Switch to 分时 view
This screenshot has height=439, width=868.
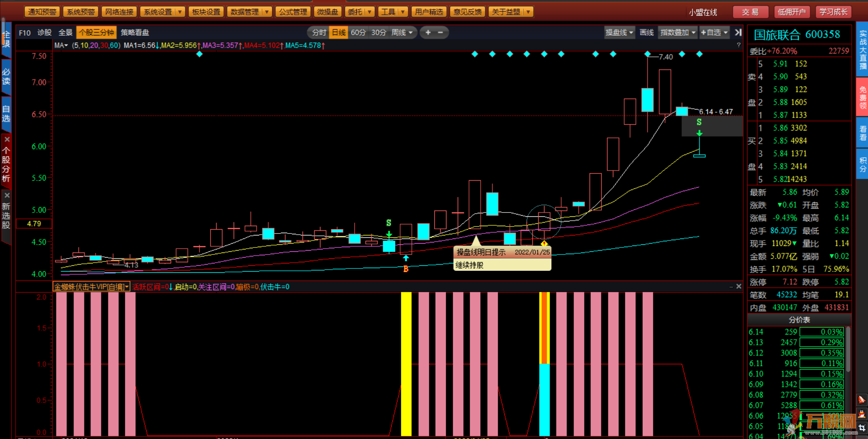[x=319, y=33]
